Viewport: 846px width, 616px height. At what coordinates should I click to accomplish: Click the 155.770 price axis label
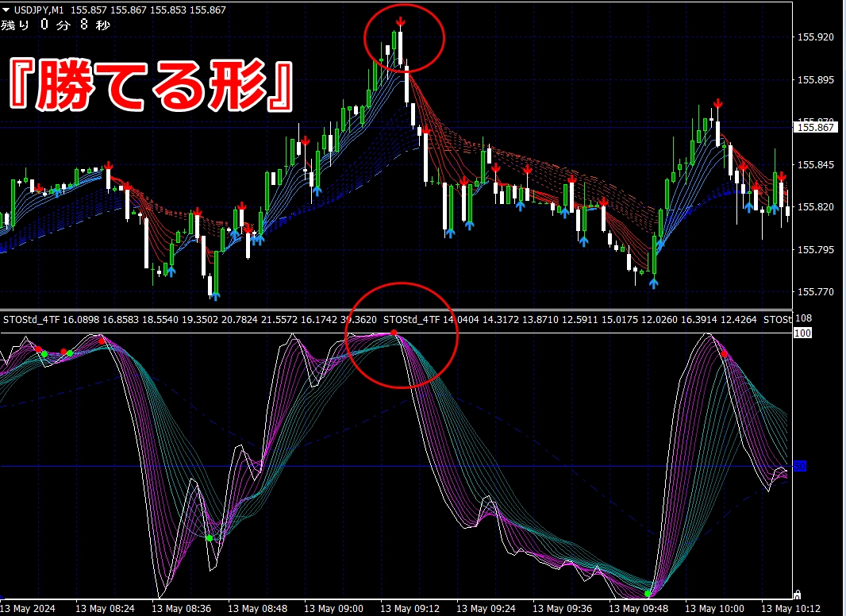click(815, 292)
